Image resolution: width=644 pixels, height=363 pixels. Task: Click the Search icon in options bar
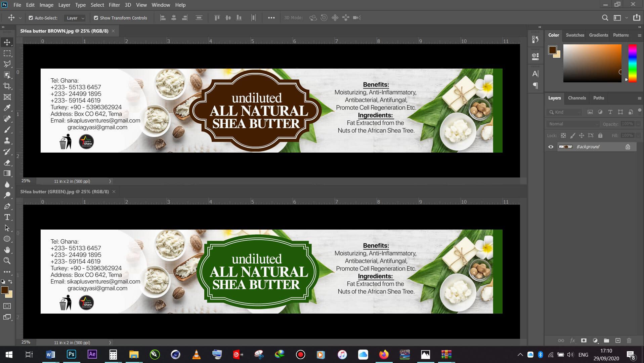(x=605, y=18)
